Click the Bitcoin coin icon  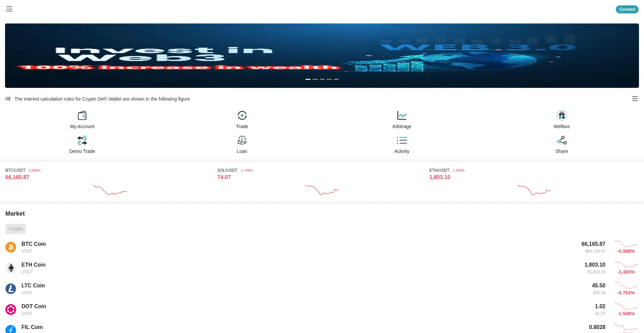point(11,247)
